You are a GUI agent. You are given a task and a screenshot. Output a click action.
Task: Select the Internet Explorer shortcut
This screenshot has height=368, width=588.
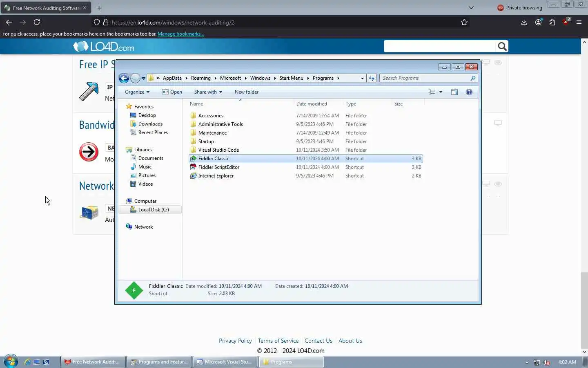[x=216, y=176]
